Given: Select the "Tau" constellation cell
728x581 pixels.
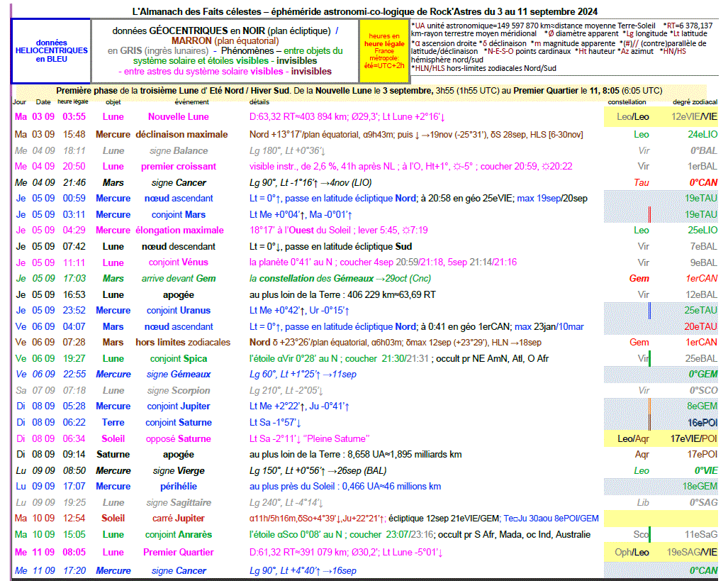Looking at the screenshot, I should pos(642,182).
